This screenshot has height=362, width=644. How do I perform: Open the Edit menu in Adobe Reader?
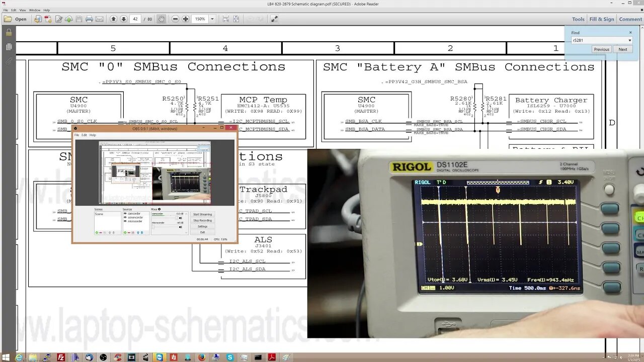click(14, 10)
